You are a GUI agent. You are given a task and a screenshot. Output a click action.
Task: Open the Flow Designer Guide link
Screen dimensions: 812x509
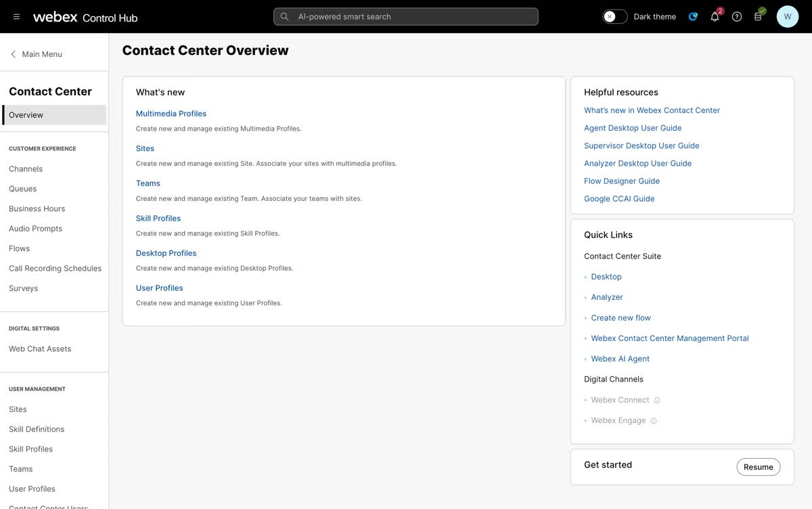[x=621, y=181]
